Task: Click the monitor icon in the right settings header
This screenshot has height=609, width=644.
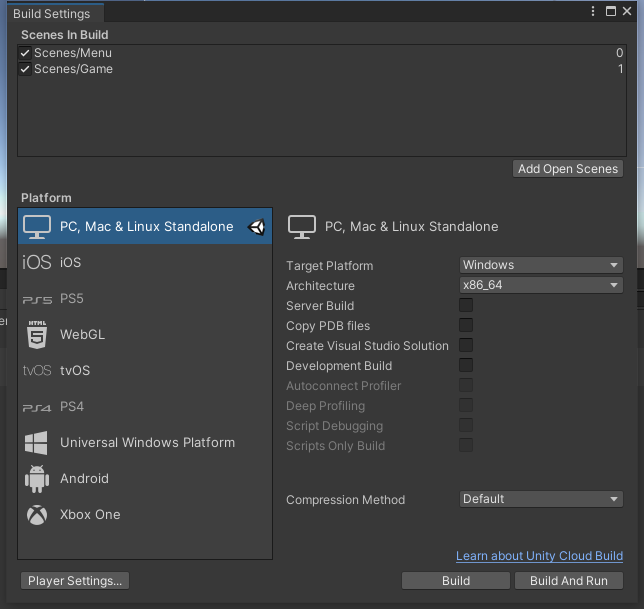Action: tap(302, 227)
